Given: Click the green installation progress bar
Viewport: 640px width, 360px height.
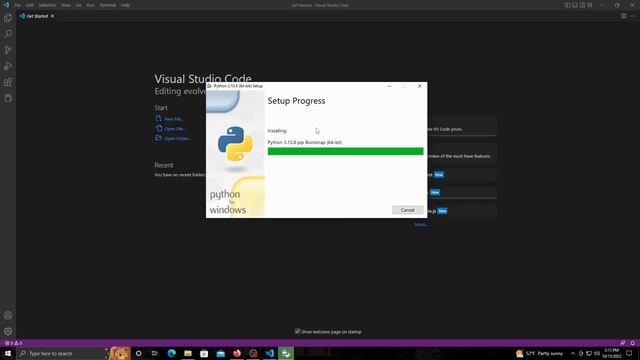Looking at the screenshot, I should (345, 151).
